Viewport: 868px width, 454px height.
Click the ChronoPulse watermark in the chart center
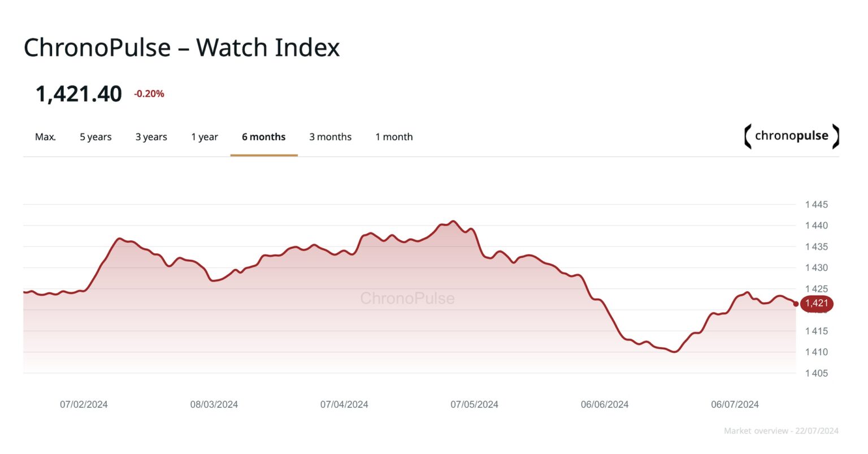click(407, 299)
